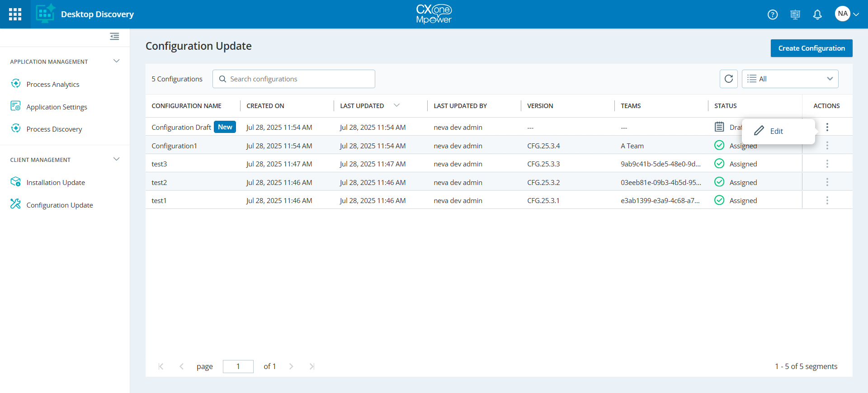868x393 pixels.
Task: Collapse the Client Management section
Action: click(116, 159)
